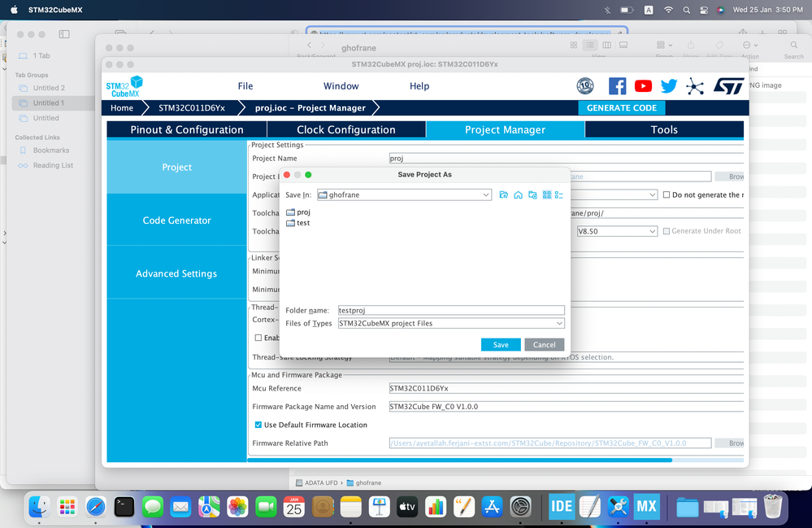This screenshot has width=812, height=528.
Task: Select list view in Finder toolbar
Action: click(590, 45)
